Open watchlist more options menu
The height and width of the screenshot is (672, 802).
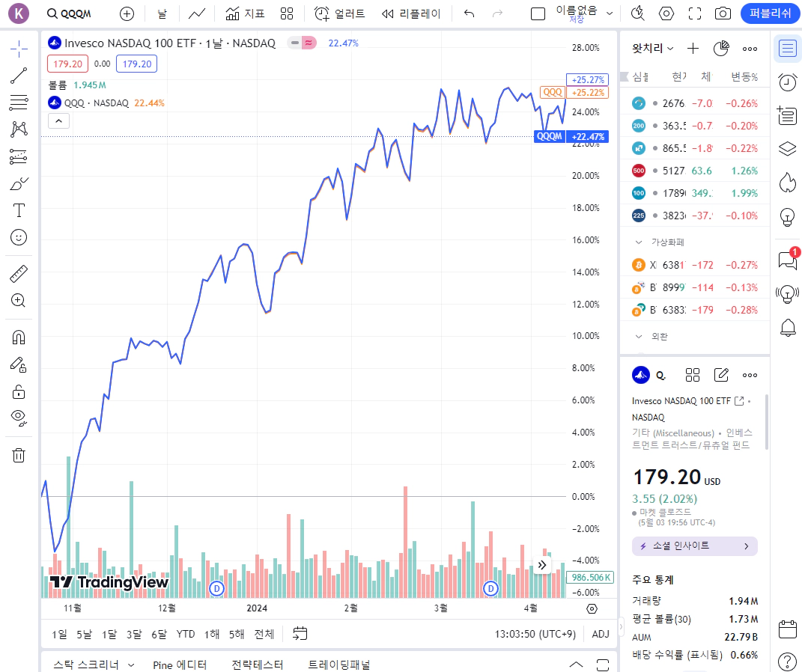coord(750,49)
